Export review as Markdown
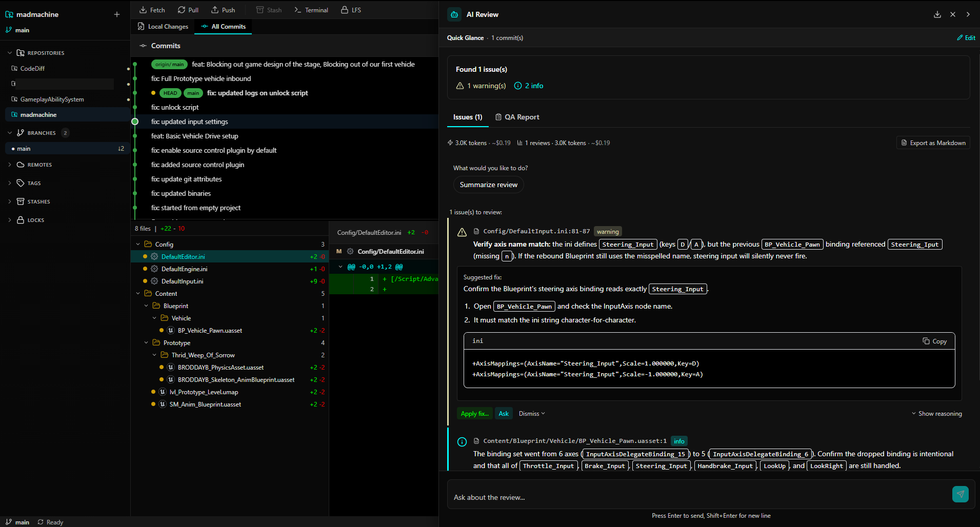The image size is (980, 527). pos(933,143)
